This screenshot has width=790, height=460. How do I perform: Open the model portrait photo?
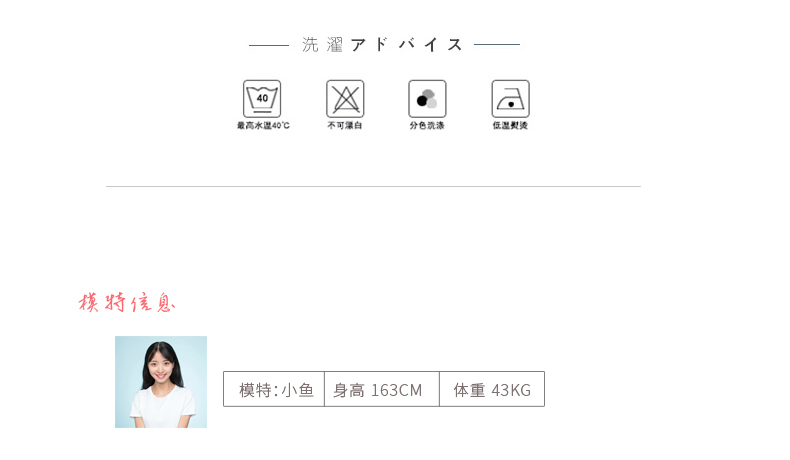161,382
